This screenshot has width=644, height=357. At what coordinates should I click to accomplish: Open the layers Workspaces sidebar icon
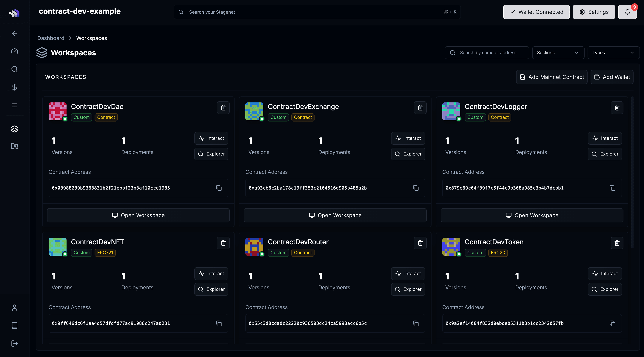(15, 129)
